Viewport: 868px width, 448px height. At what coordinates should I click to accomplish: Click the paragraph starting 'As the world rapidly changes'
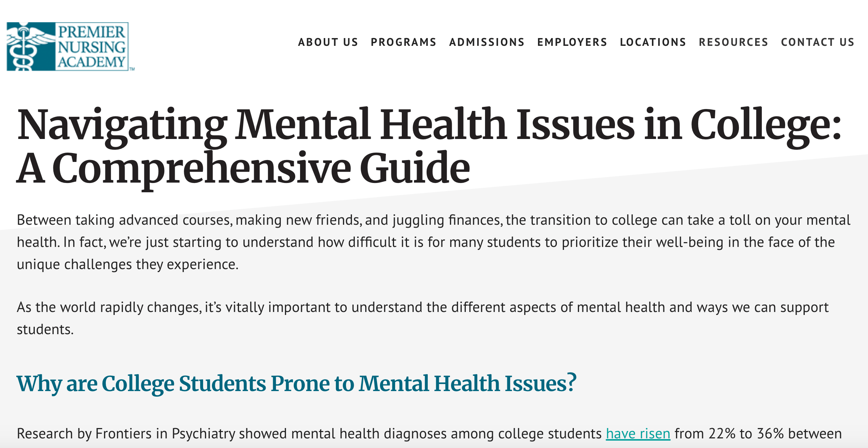tap(423, 318)
